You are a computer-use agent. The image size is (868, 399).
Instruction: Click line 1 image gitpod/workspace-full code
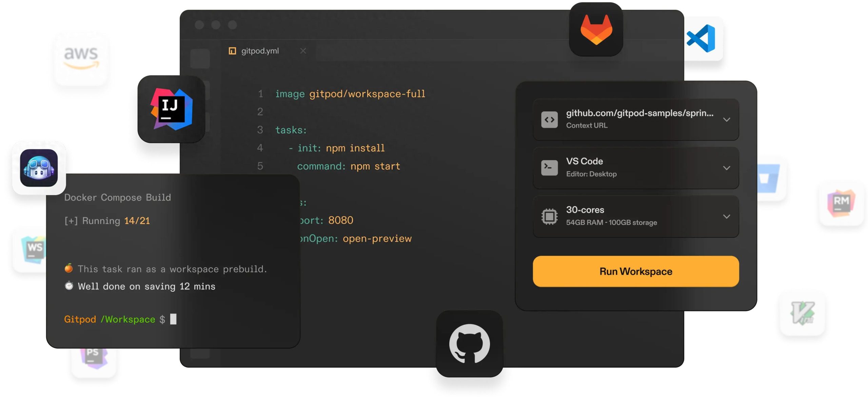[x=350, y=94]
